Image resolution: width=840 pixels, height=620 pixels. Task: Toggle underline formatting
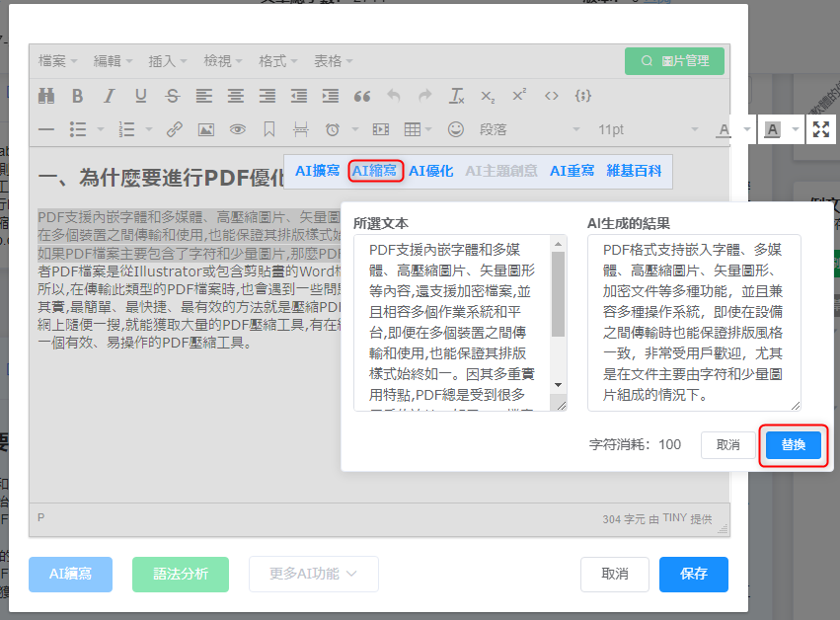(141, 96)
